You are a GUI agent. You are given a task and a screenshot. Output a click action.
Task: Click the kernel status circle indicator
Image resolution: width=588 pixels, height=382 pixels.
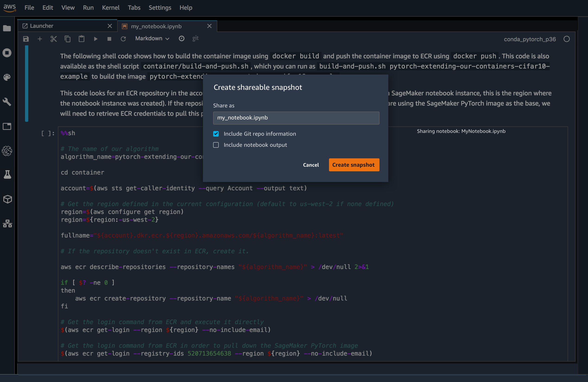tap(566, 39)
